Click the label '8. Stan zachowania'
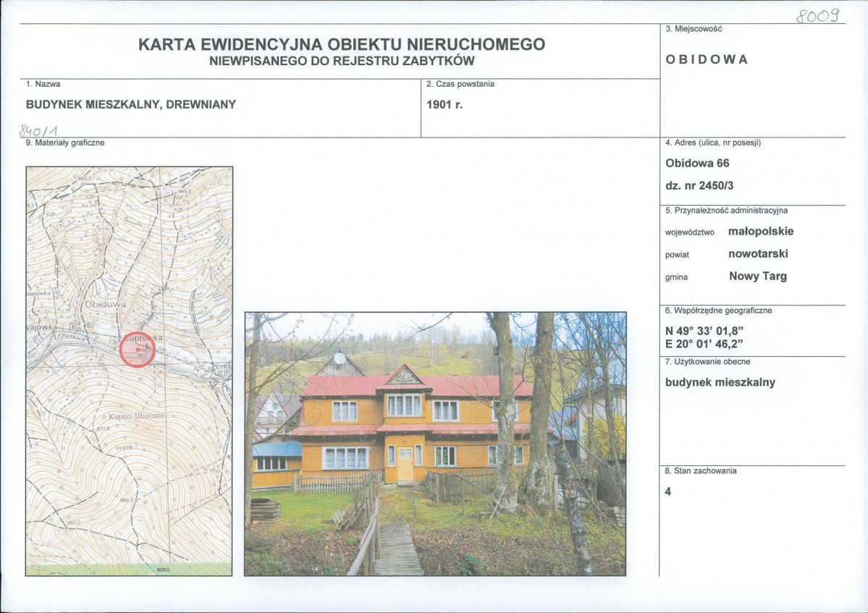Screen dimensions: 868x613 [x=701, y=471]
